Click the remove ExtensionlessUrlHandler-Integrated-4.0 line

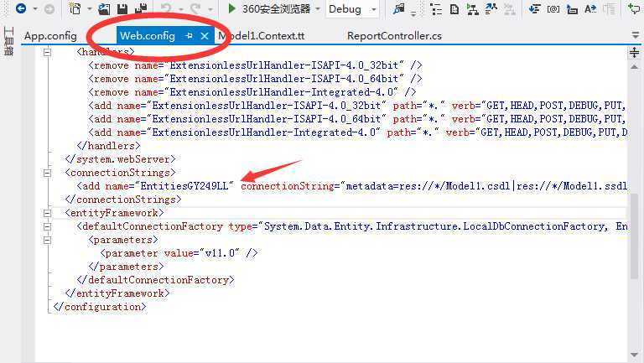click(x=252, y=92)
